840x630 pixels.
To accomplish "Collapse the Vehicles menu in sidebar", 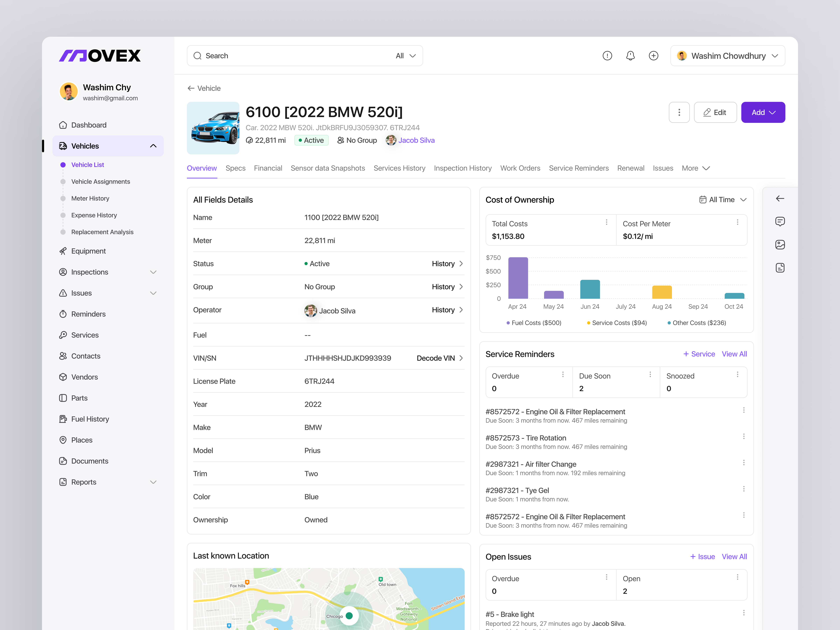I will click(153, 146).
